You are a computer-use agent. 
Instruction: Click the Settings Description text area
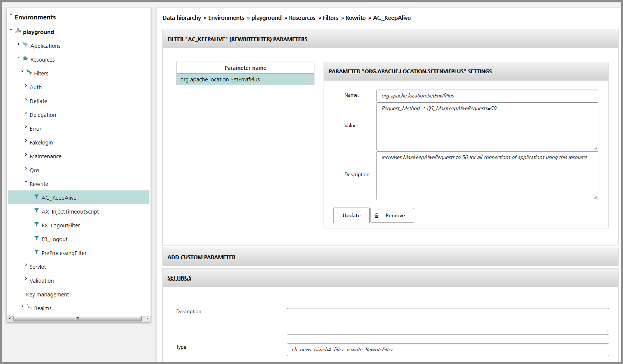coord(448,321)
